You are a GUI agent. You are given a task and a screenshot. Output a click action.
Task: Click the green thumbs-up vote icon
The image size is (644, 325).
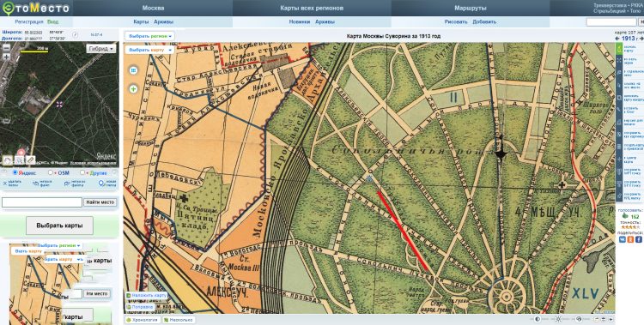tap(625, 216)
